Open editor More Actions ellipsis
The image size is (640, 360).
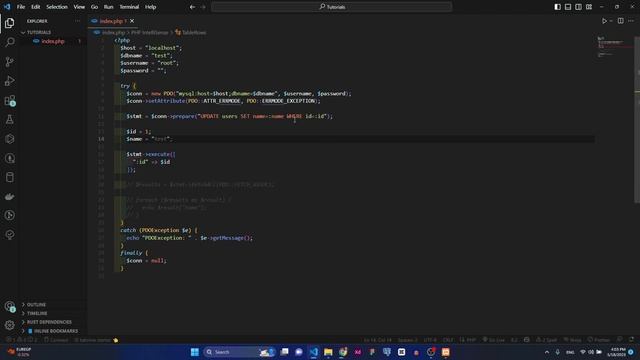pos(631,21)
